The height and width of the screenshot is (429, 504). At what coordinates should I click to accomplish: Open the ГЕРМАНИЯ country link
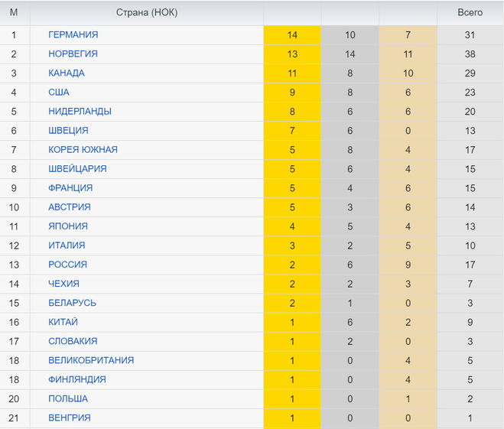tap(73, 35)
